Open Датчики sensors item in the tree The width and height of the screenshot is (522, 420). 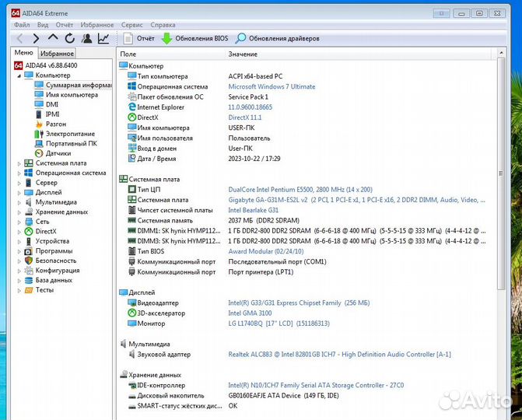(58, 153)
